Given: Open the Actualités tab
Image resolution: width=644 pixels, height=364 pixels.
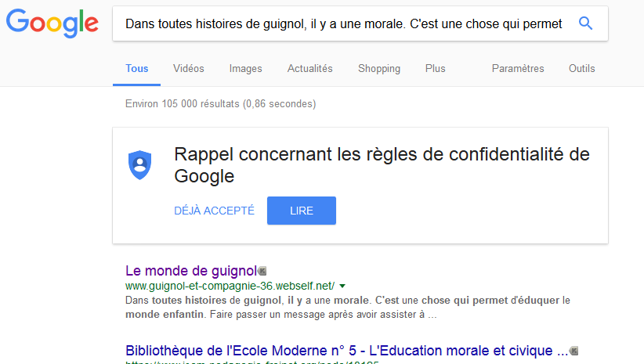Looking at the screenshot, I should 309,69.
